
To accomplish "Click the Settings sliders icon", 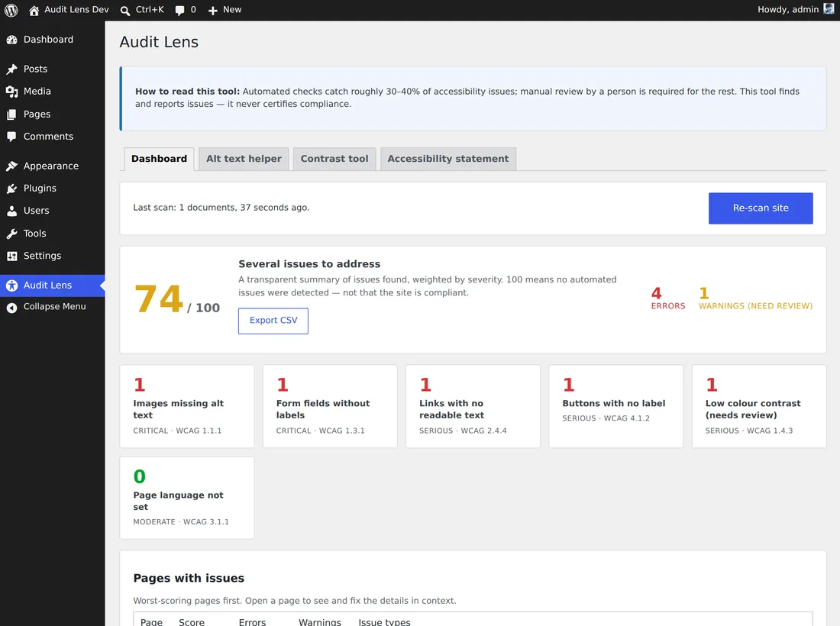I will pyautogui.click(x=11, y=256).
